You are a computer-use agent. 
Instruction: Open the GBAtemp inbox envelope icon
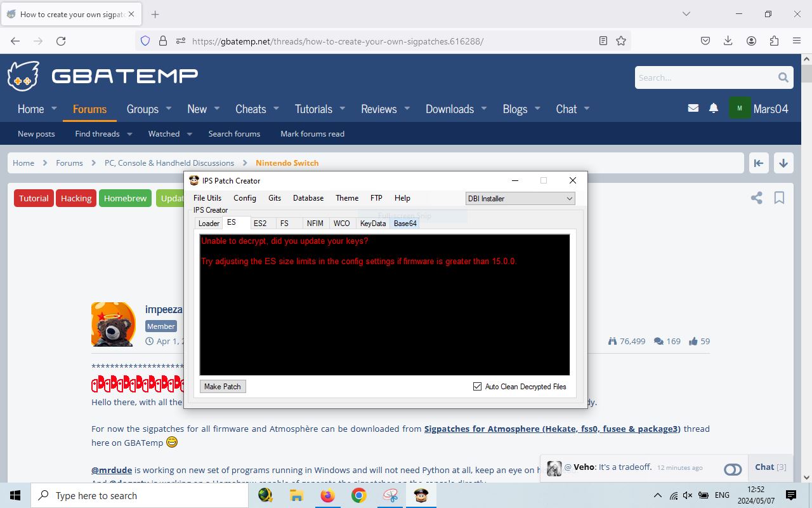693,109
